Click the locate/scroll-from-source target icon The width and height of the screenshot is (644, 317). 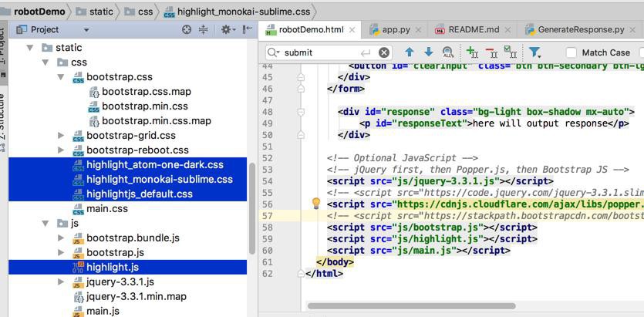(187, 29)
